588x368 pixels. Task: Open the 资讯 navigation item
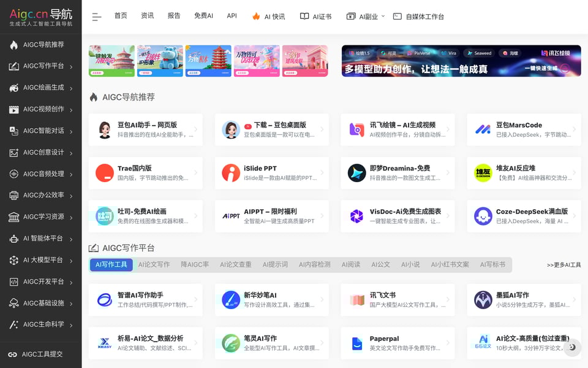(147, 17)
